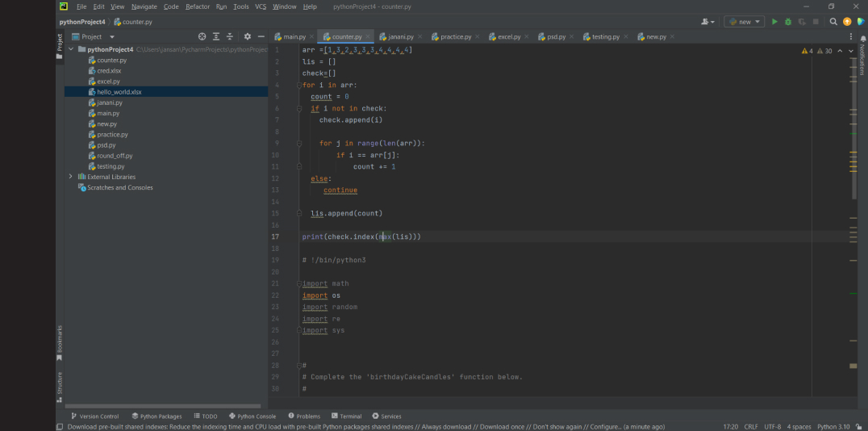This screenshot has width=868, height=431.
Task: Close the counter.py tab
Action: click(x=368, y=36)
